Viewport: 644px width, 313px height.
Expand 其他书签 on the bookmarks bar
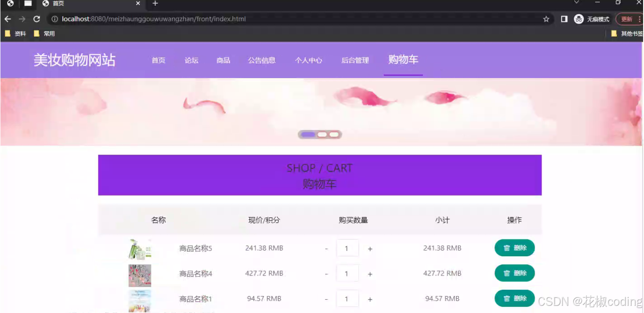[x=630, y=33]
